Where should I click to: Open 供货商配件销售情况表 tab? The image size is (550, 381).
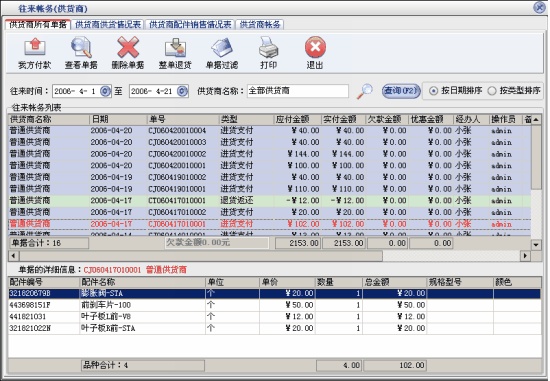coord(190,25)
